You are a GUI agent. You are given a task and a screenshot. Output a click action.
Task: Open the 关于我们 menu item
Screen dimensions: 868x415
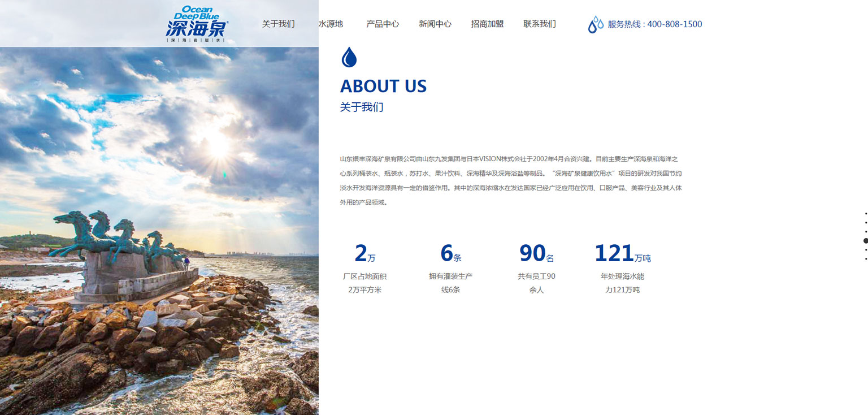coord(278,24)
